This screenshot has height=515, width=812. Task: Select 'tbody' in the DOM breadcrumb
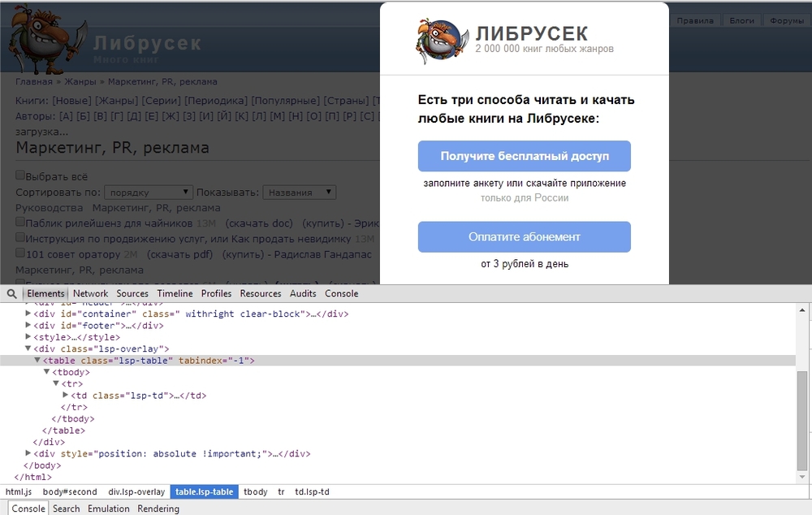pos(255,491)
